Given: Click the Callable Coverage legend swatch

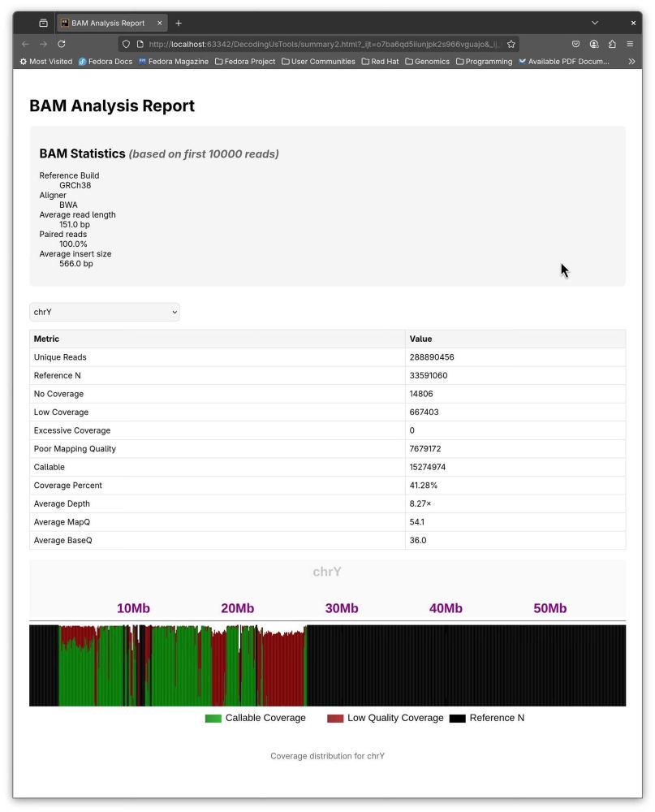Looking at the screenshot, I should [213, 719].
